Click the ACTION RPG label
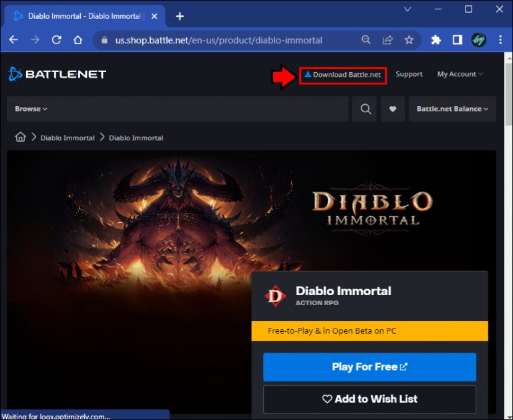The image size is (513, 420). pos(317,303)
